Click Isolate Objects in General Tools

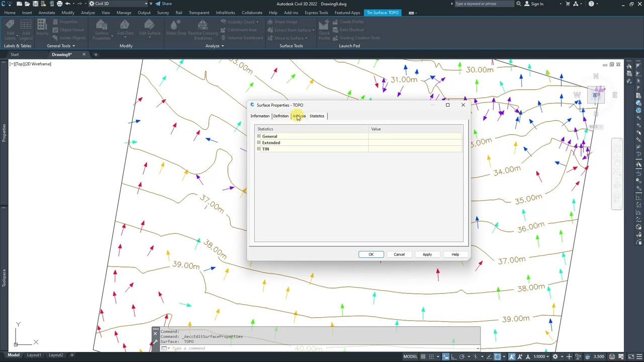click(69, 38)
